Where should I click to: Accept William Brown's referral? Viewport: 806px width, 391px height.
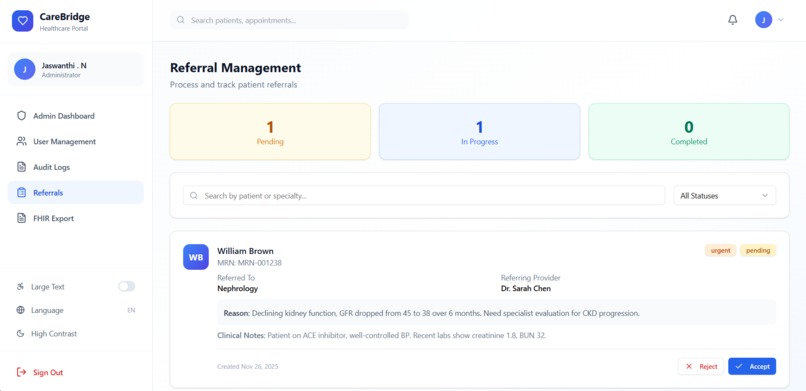click(752, 366)
